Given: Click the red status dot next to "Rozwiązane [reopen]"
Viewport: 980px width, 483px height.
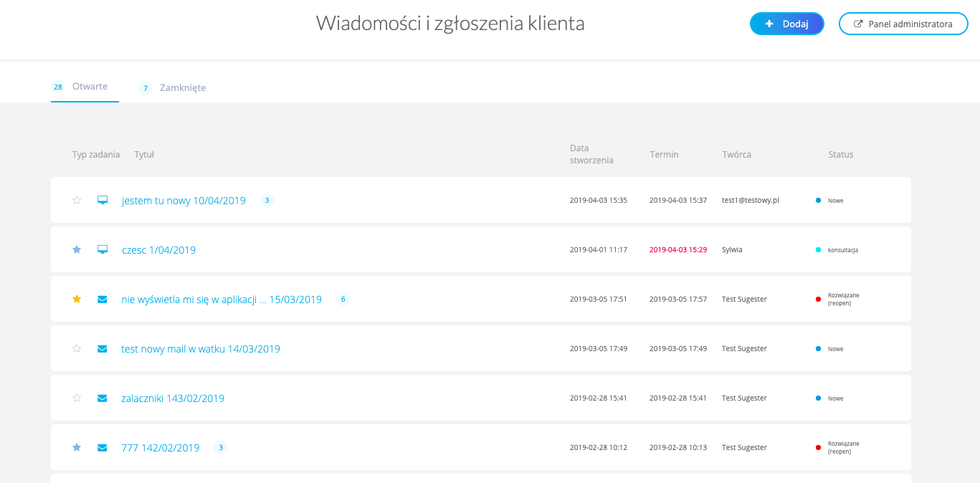Looking at the screenshot, I should (x=818, y=299).
